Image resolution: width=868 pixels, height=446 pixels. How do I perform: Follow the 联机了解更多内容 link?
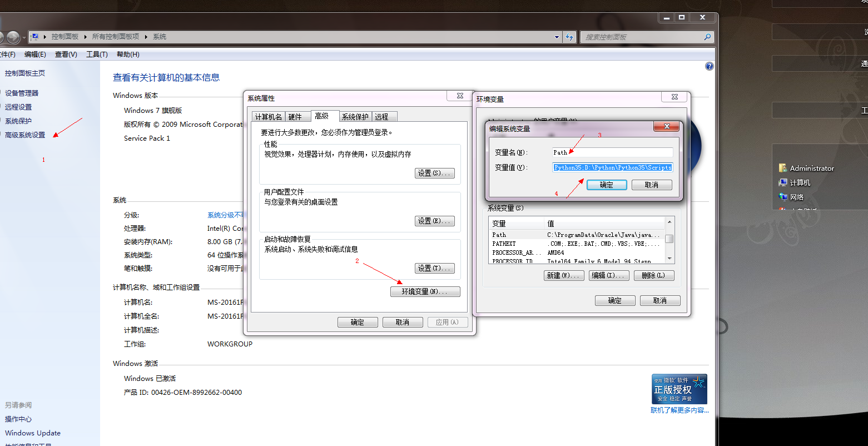click(680, 410)
